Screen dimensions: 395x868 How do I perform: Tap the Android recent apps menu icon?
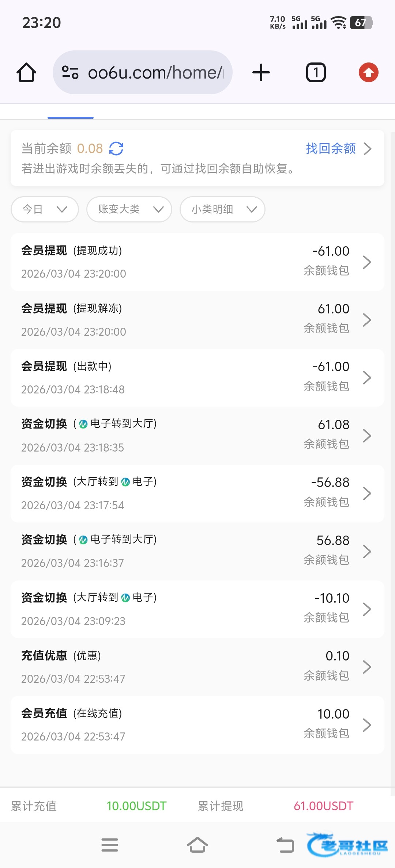coord(110,845)
